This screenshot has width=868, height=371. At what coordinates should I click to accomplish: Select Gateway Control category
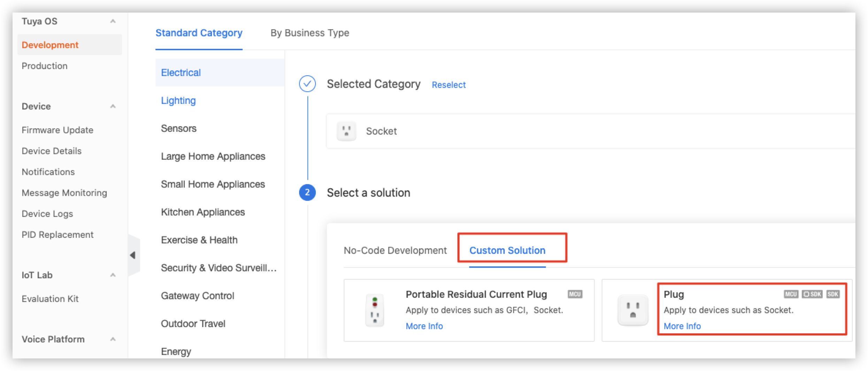(197, 296)
